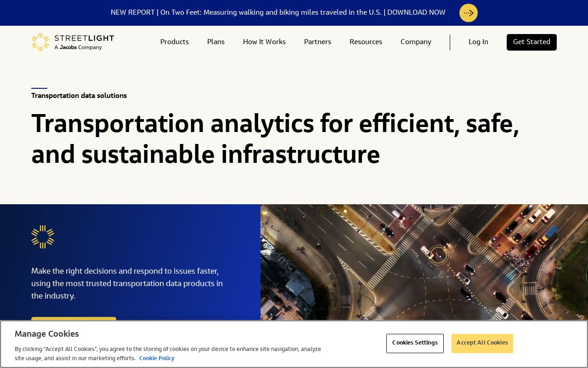Open the NEW REPORT download banner link

pos(278,12)
